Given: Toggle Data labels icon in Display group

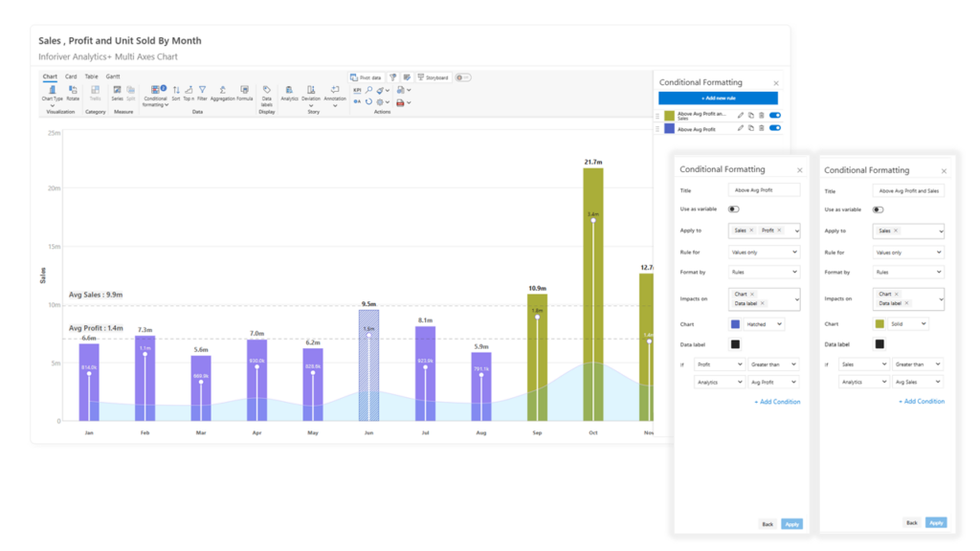Looking at the screenshot, I should (266, 90).
